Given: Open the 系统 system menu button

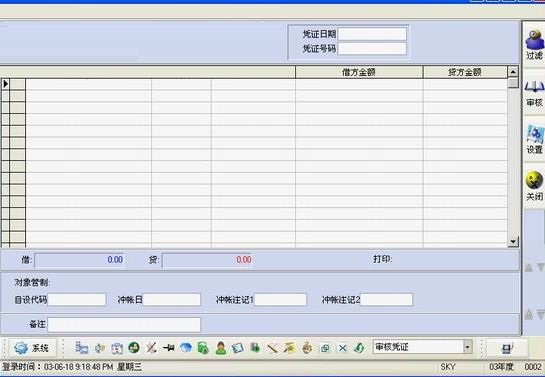Looking at the screenshot, I should [32, 348].
